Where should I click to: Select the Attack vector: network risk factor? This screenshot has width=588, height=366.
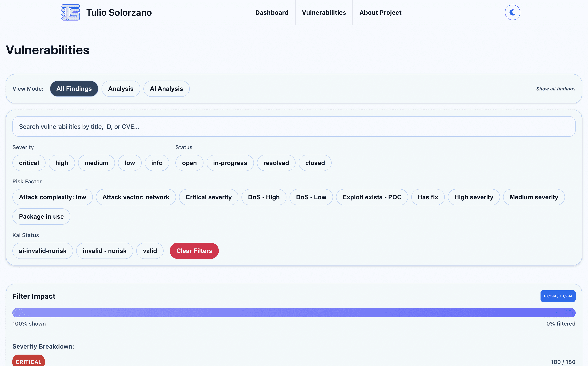(x=136, y=197)
